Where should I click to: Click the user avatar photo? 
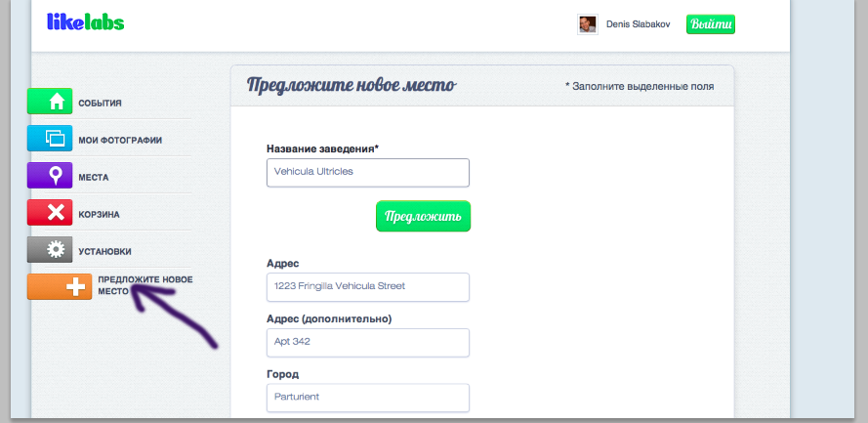pyautogui.click(x=587, y=25)
